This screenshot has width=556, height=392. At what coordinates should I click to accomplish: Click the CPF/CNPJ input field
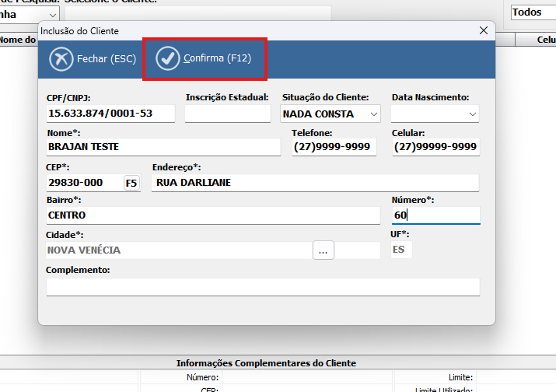[x=110, y=114]
